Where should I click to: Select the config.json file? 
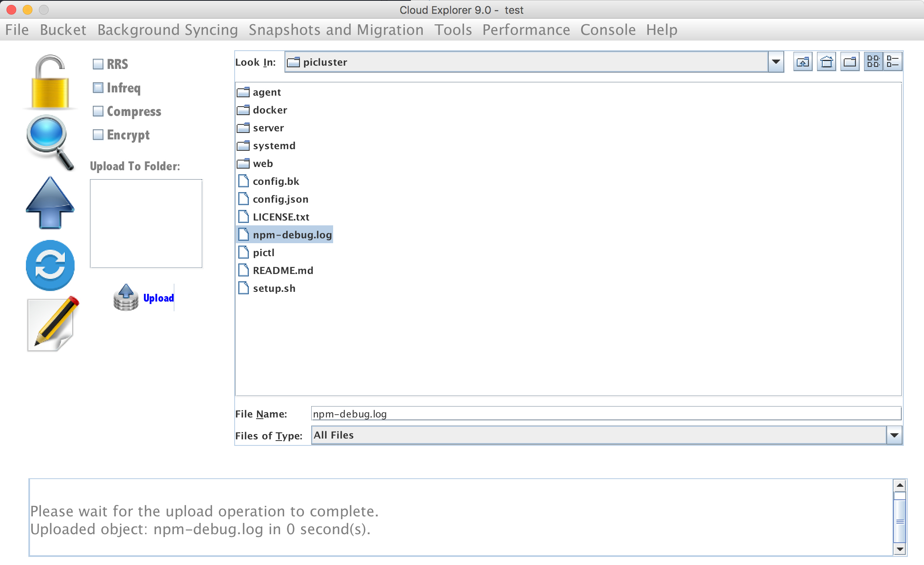pos(280,199)
